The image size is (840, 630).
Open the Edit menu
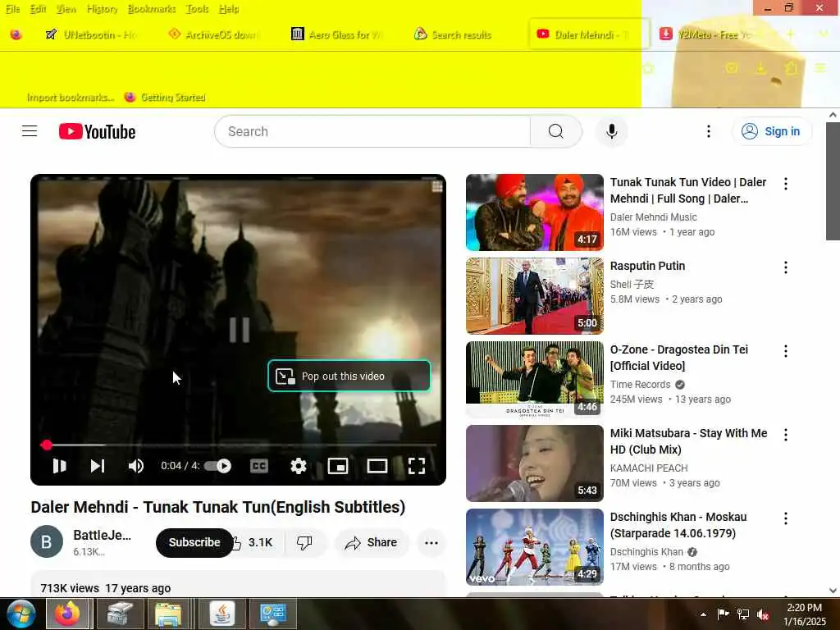click(38, 9)
